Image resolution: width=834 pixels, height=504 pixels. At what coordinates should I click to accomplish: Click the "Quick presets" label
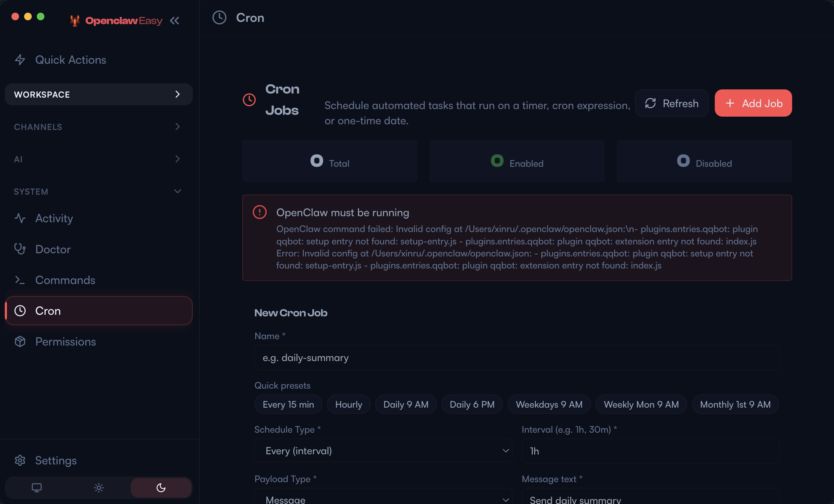282,386
